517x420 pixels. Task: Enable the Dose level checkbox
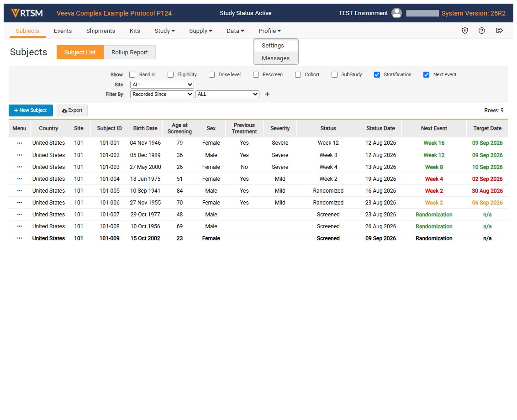(211, 75)
